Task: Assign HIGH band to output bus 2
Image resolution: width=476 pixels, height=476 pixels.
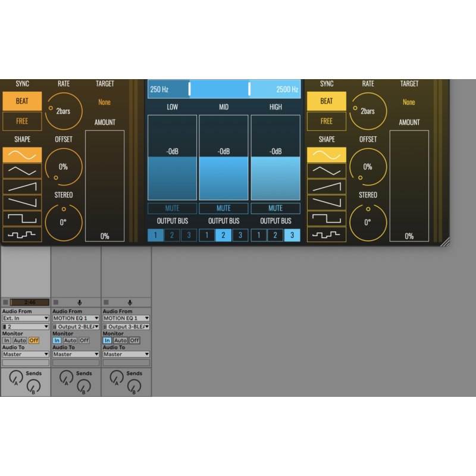Action: coord(275,235)
